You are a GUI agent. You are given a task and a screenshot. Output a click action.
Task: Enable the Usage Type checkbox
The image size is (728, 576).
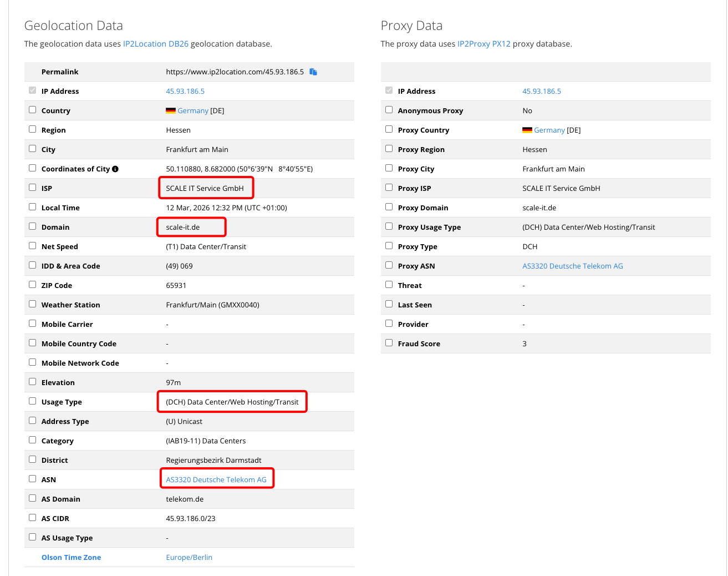[x=33, y=401]
